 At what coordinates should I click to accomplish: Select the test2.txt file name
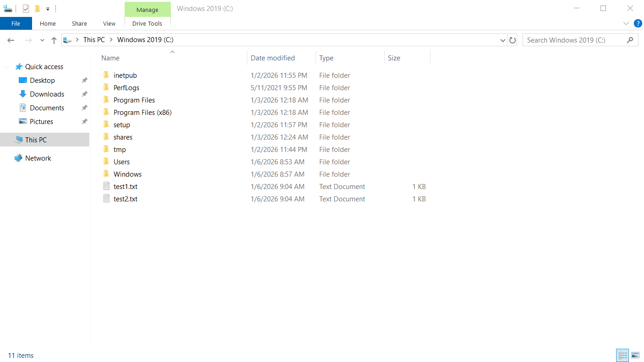pyautogui.click(x=126, y=199)
